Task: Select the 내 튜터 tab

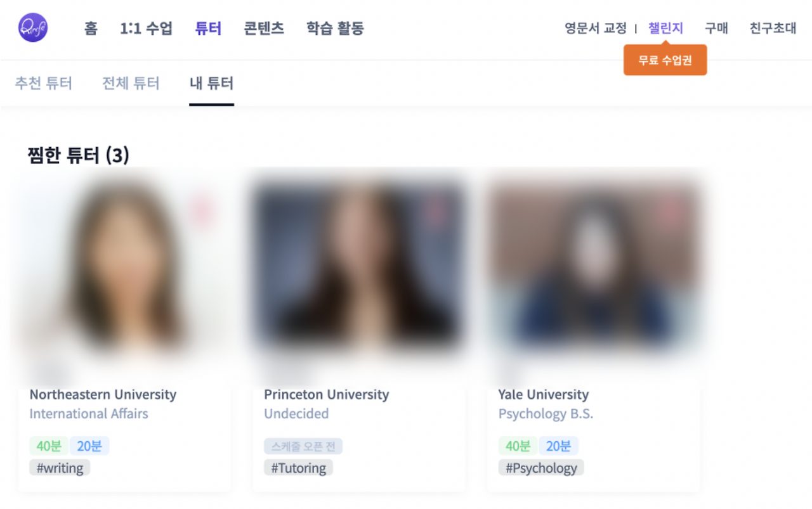Action: pos(212,83)
